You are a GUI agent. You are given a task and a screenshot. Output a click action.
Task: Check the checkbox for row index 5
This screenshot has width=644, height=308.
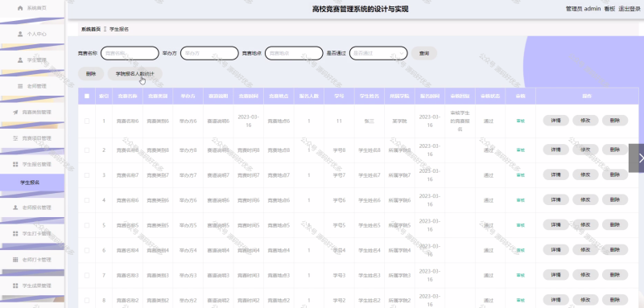point(87,225)
